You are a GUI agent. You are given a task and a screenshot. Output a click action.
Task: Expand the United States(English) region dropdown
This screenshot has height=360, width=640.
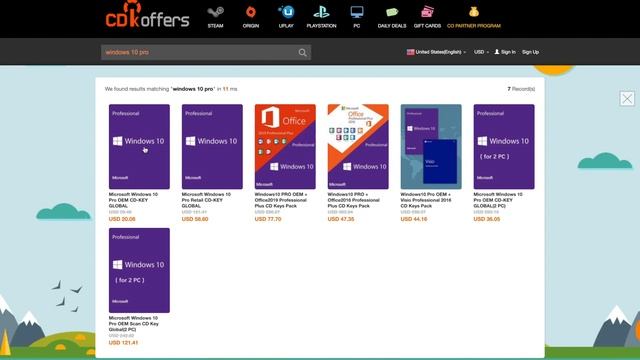(436, 52)
